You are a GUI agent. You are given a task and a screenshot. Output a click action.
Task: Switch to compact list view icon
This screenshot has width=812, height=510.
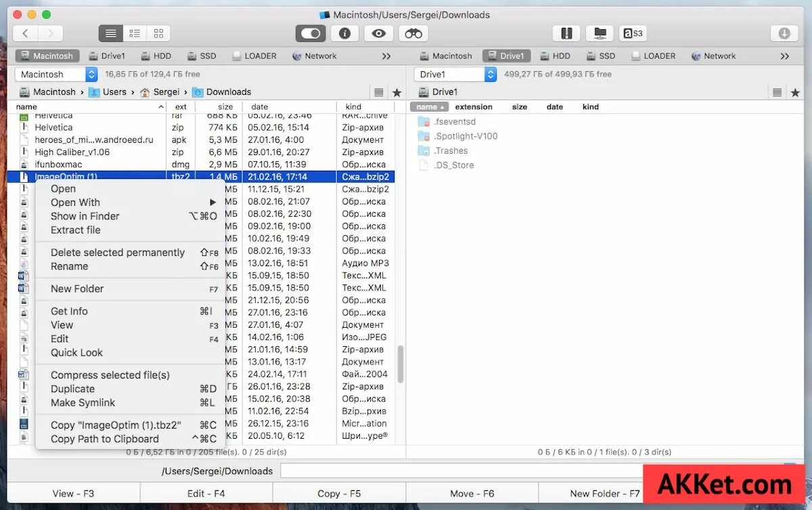[x=135, y=33]
